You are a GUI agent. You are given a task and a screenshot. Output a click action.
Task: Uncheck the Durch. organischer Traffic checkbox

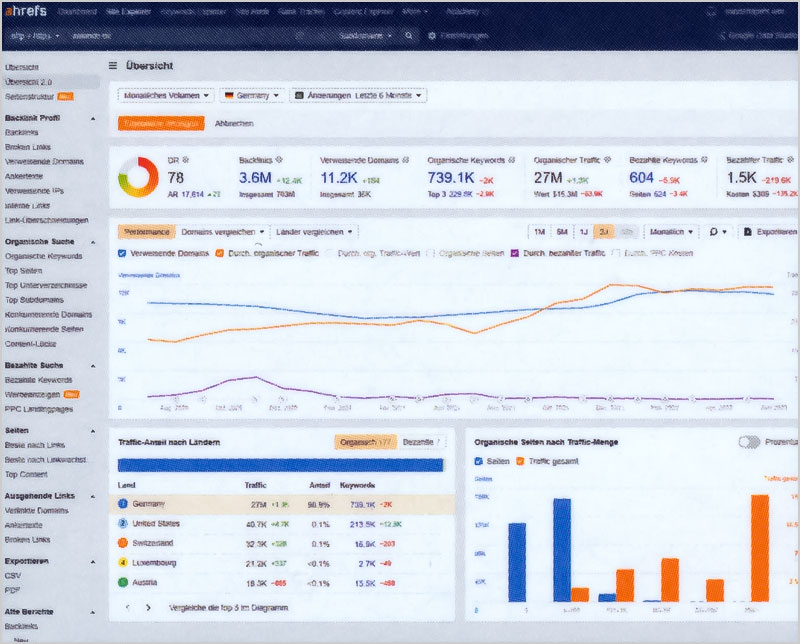[219, 253]
